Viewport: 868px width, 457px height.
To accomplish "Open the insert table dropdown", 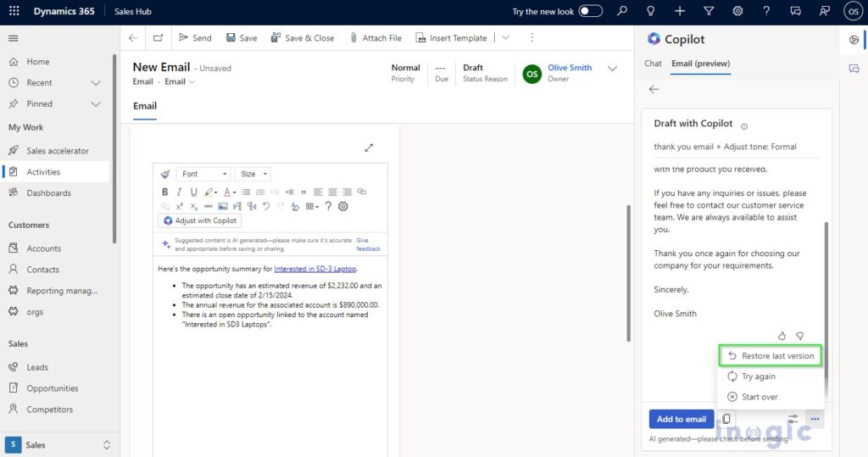I will 312,207.
